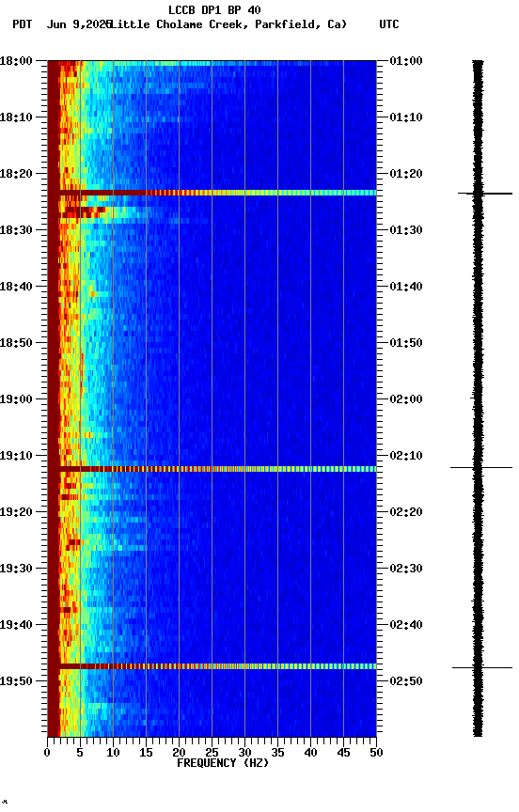Click the 19:30 PDT time label
This screenshot has width=519, height=812.
16,569
